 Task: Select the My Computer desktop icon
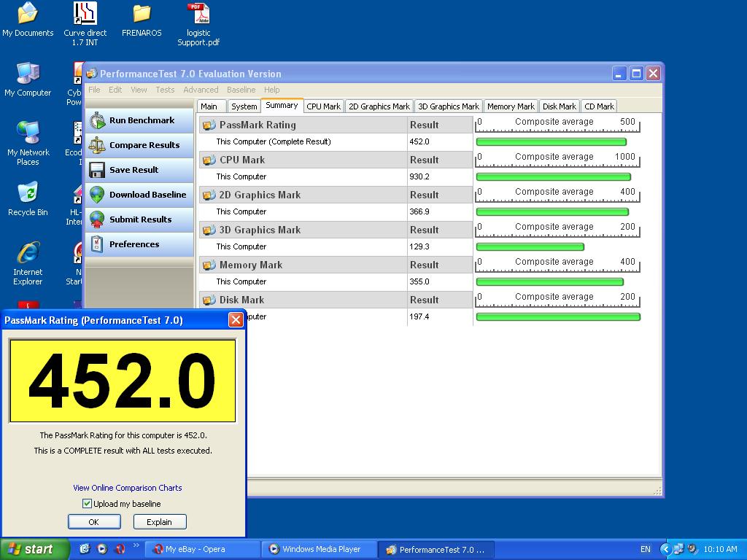pyautogui.click(x=28, y=74)
